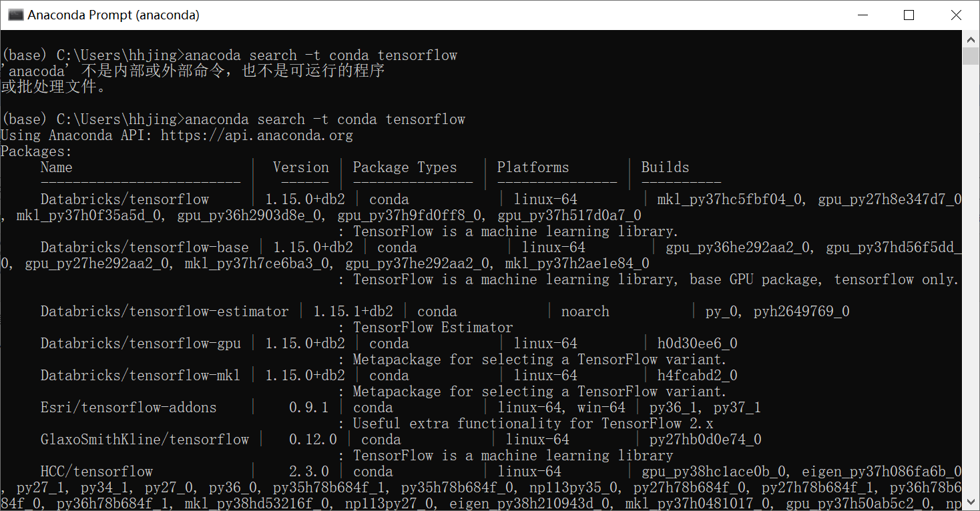Click the 'anaconda search -t conda tensorflow' command
Screen dimensions: 980x511
coord(325,119)
